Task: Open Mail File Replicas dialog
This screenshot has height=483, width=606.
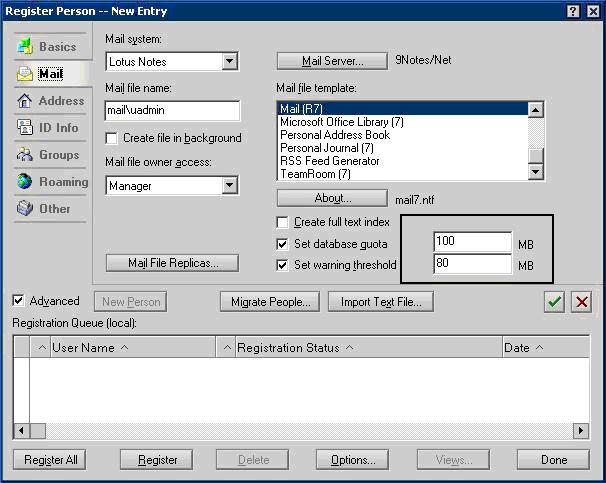Action: click(x=172, y=263)
